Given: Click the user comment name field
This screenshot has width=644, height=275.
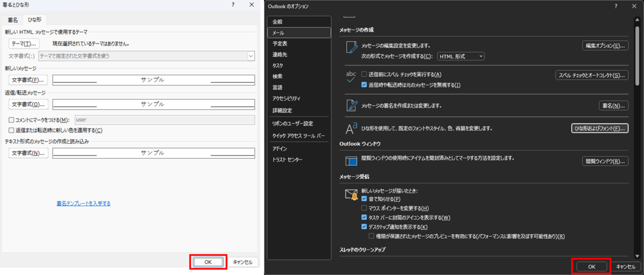Looking at the screenshot, I should [x=164, y=120].
